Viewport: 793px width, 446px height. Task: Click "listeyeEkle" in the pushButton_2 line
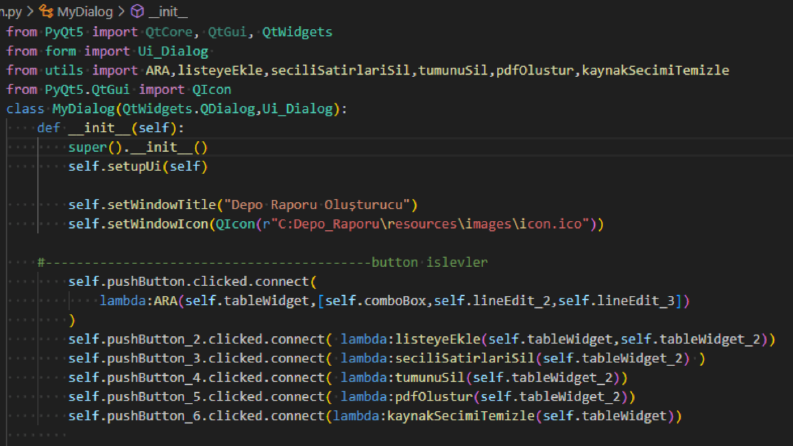tap(437, 339)
